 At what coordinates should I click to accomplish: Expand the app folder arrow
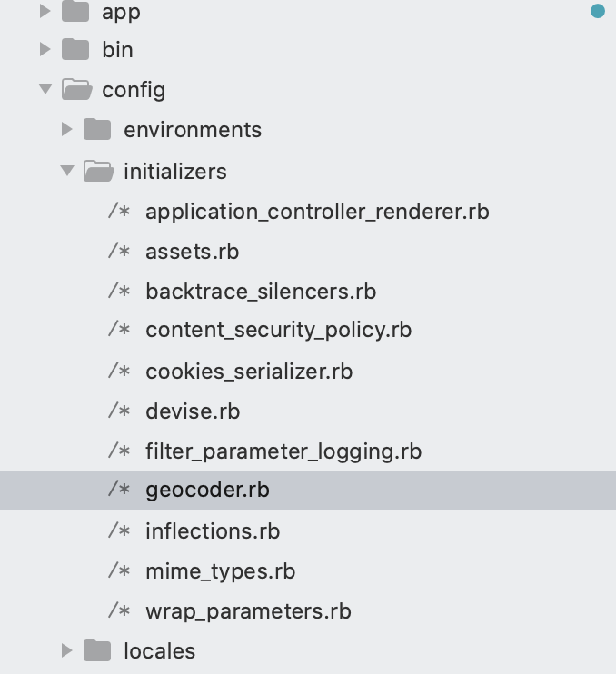[45, 12]
